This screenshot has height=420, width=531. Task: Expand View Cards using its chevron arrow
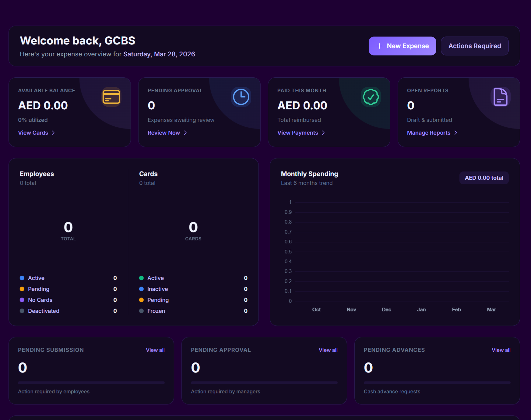tap(53, 133)
